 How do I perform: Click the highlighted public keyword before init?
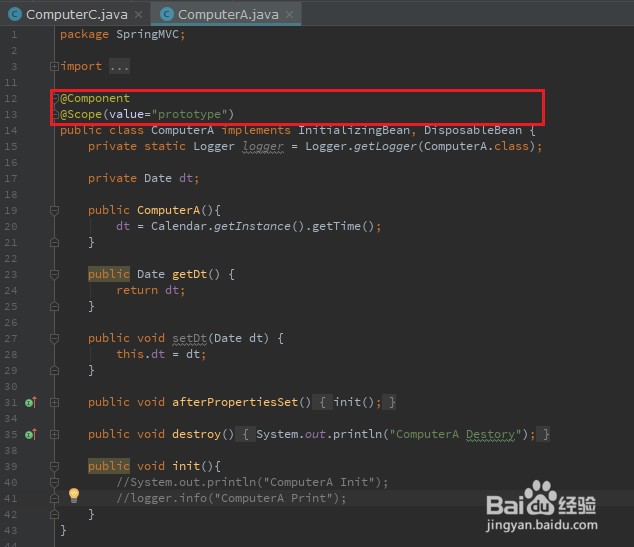(x=109, y=466)
